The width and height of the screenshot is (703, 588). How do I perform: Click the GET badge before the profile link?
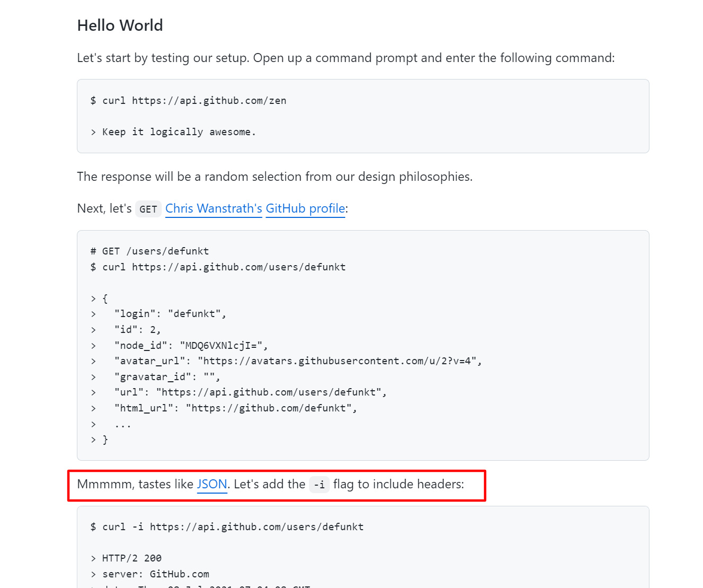[x=148, y=209]
